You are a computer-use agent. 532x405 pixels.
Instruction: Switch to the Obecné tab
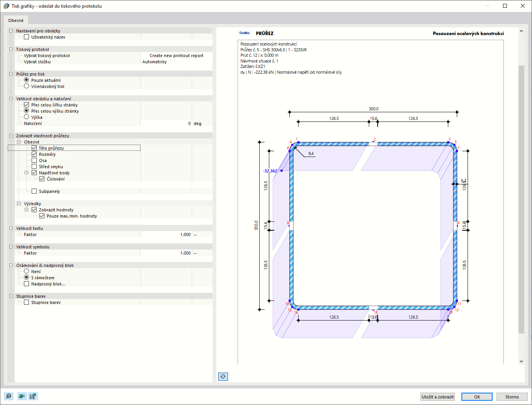(x=16, y=20)
